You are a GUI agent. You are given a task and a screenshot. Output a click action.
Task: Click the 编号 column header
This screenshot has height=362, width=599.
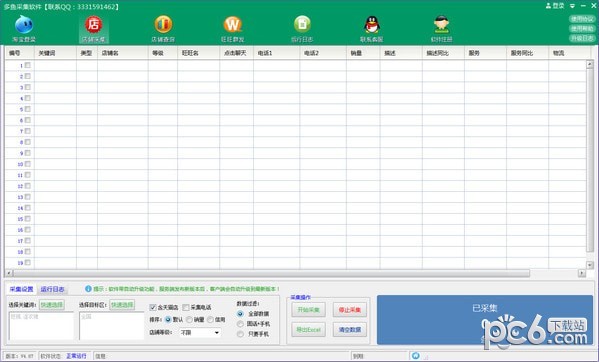[x=20, y=53]
